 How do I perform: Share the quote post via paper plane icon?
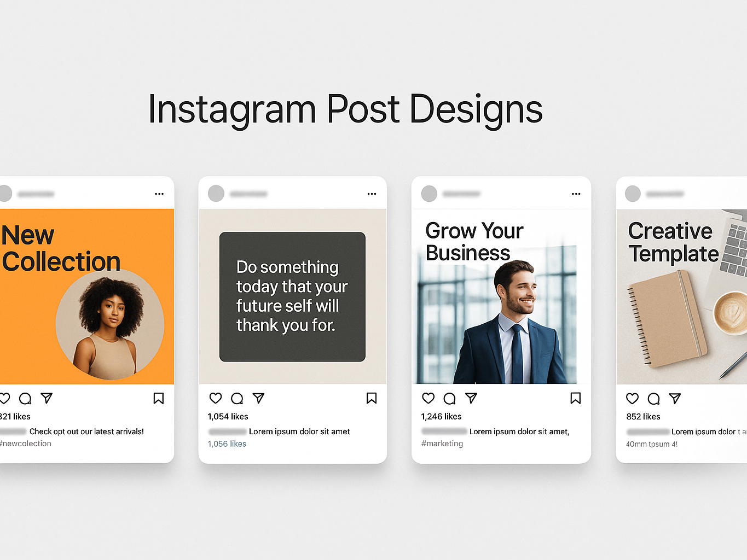pyautogui.click(x=258, y=398)
